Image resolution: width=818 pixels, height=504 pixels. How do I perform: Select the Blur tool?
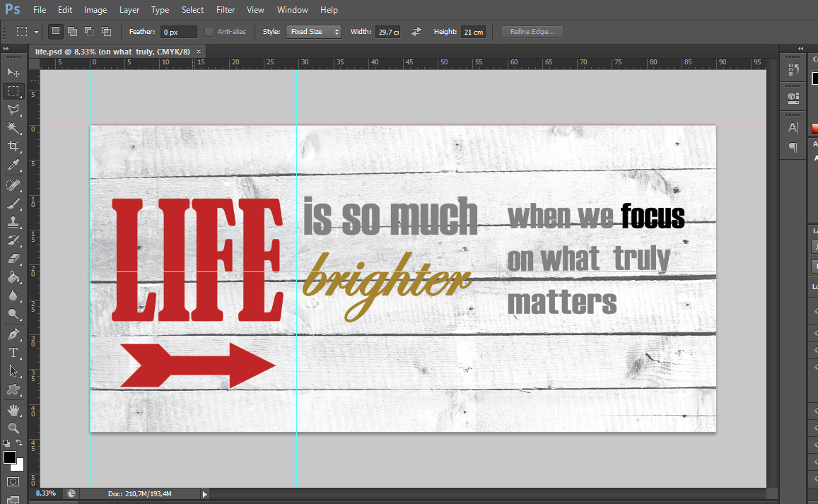point(13,295)
